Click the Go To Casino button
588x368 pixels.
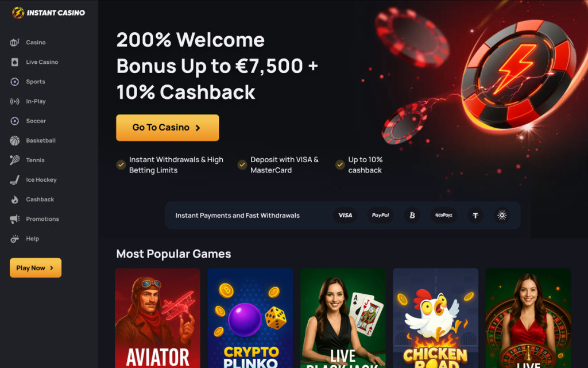(x=168, y=128)
